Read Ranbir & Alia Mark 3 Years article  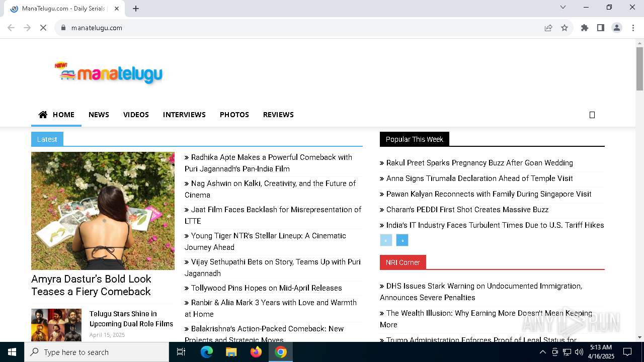pyautogui.click(x=271, y=308)
